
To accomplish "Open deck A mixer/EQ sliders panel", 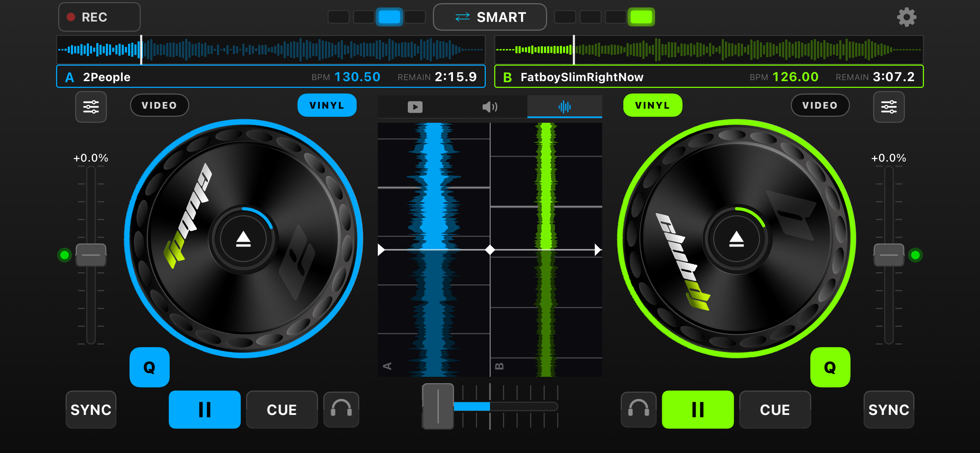I will [91, 107].
